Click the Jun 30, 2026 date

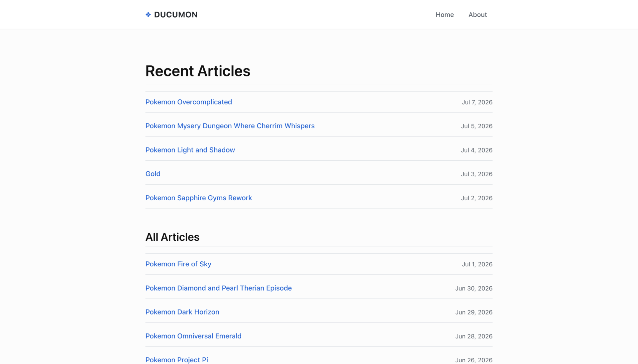pyautogui.click(x=474, y=288)
